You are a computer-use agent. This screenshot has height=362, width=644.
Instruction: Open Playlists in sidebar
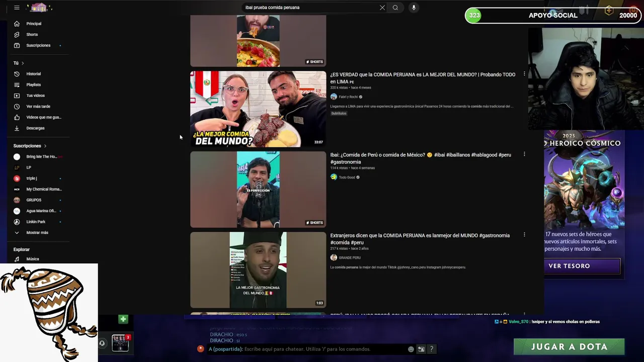pyautogui.click(x=34, y=84)
